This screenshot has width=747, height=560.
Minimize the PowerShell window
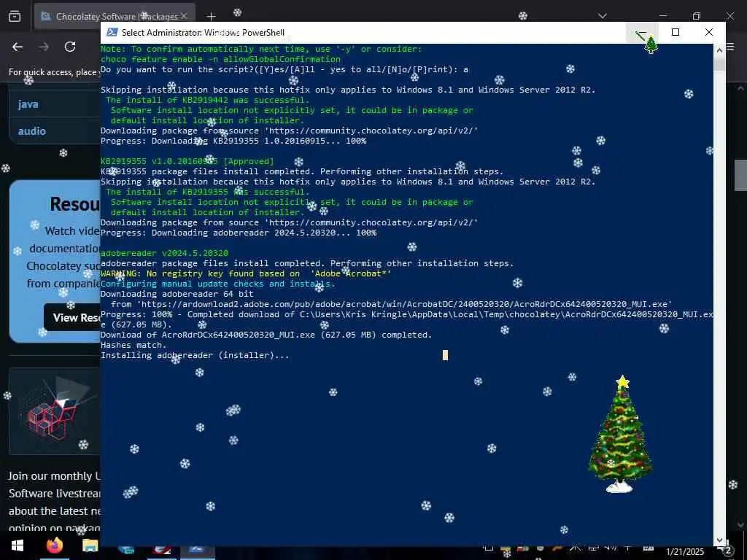coord(642,32)
